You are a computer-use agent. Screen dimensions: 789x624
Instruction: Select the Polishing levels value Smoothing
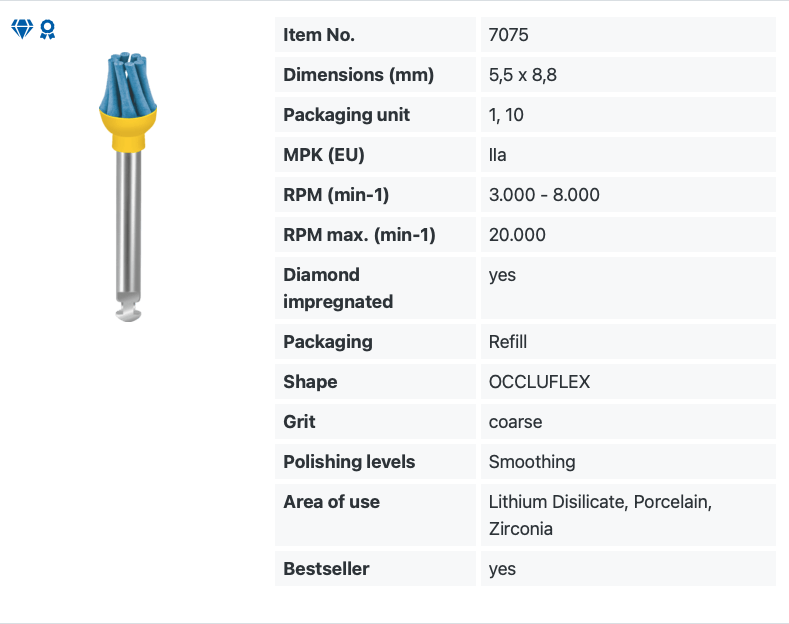(532, 462)
